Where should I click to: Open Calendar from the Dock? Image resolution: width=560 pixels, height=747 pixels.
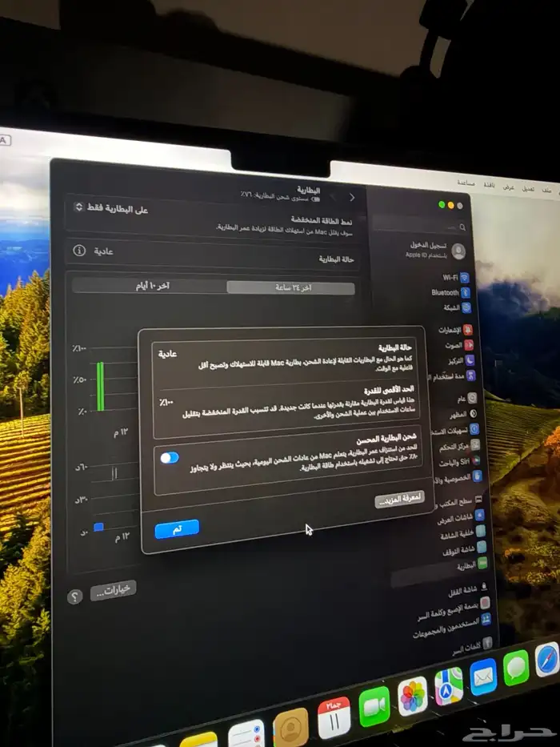pos(334,717)
